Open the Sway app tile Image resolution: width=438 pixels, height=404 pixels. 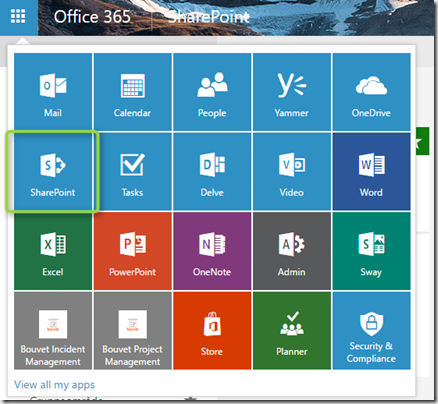(371, 251)
